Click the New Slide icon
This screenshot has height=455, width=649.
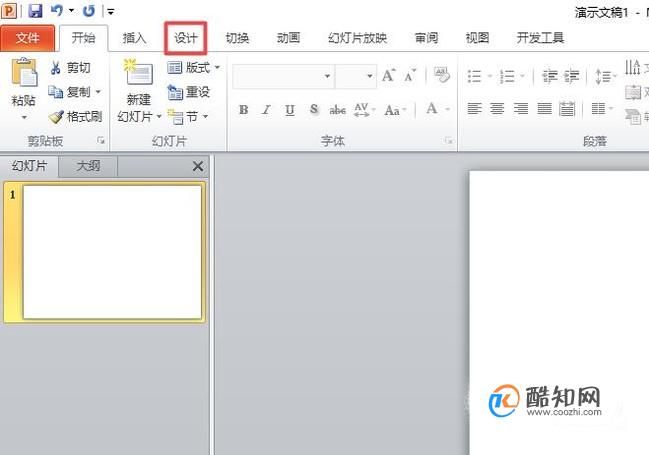coord(139,72)
